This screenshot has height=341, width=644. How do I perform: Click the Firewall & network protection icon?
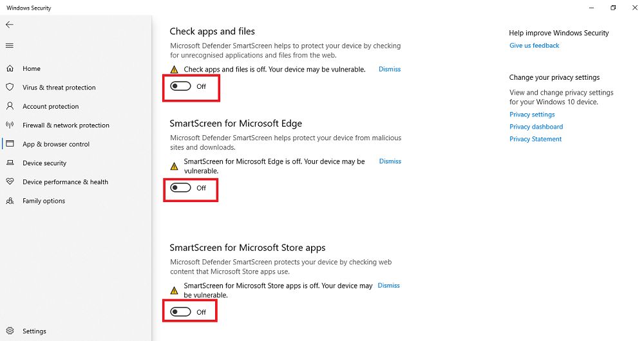[10, 125]
